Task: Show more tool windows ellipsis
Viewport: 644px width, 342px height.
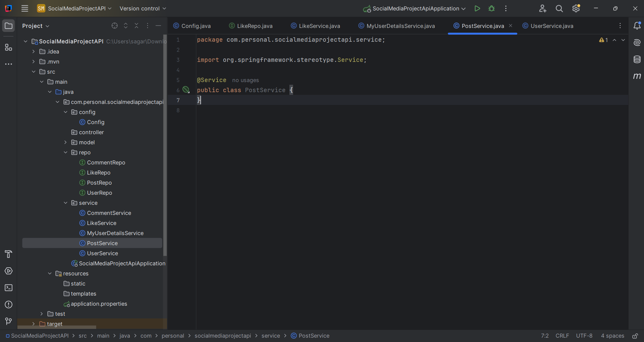Action: 8,64
